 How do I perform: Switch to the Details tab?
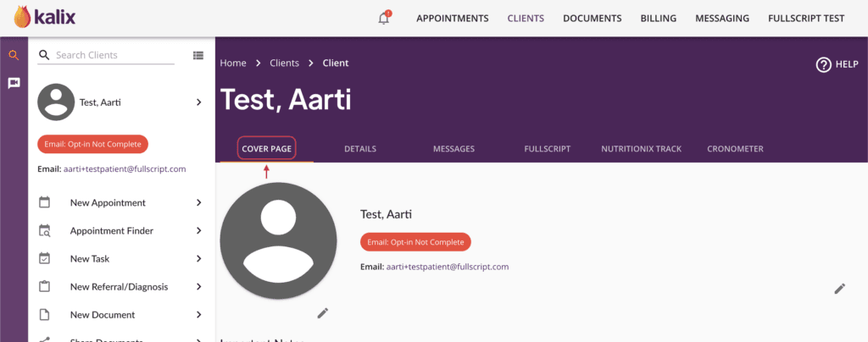point(360,149)
